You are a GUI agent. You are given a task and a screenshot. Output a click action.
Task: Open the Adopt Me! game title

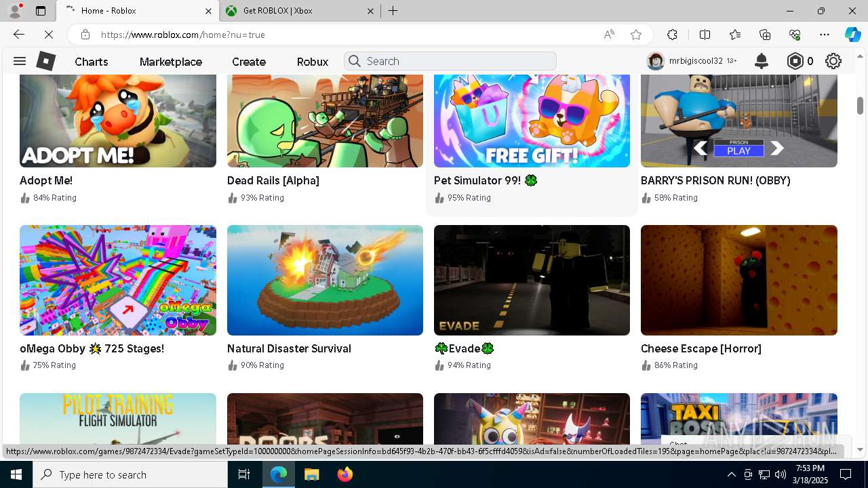click(46, 180)
